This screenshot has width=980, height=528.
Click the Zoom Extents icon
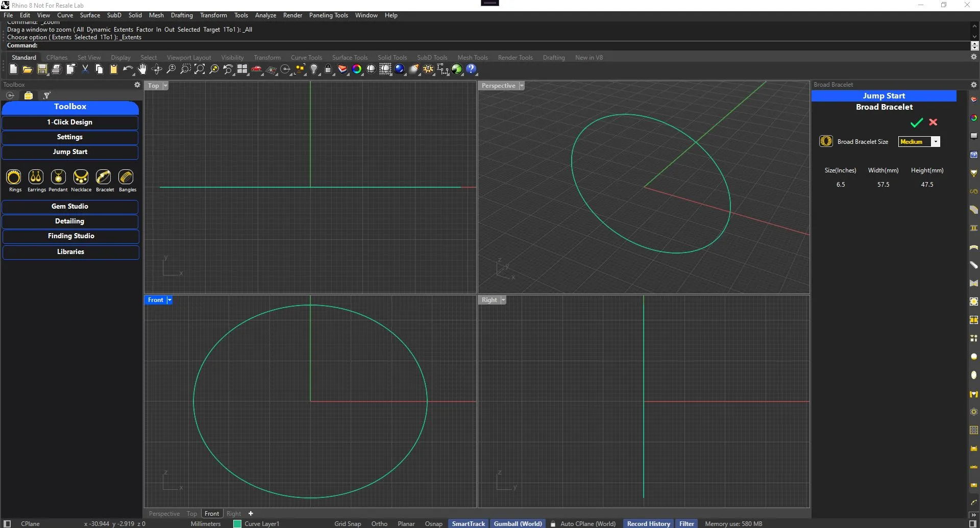(200, 69)
